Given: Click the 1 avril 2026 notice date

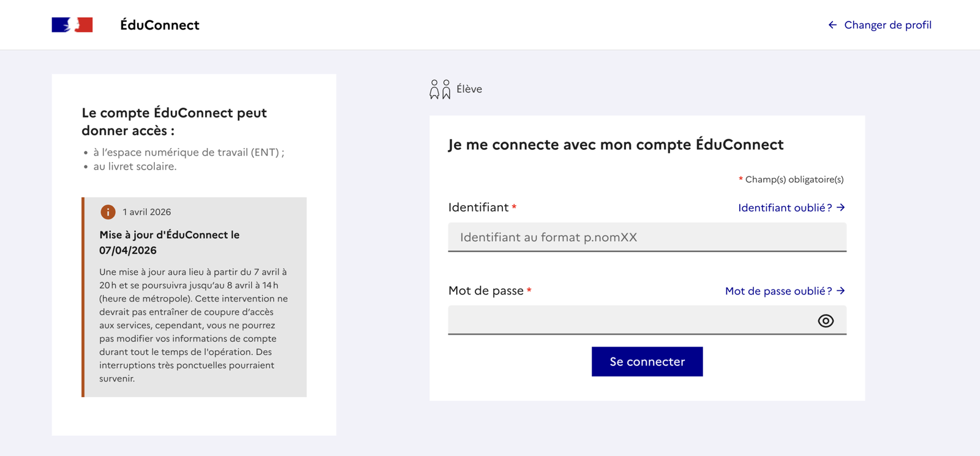Looking at the screenshot, I should [147, 212].
